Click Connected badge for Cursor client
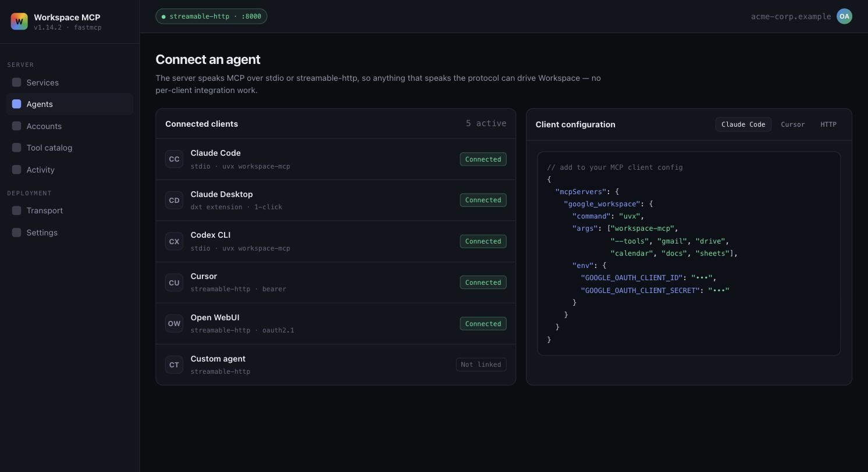 pyautogui.click(x=483, y=283)
